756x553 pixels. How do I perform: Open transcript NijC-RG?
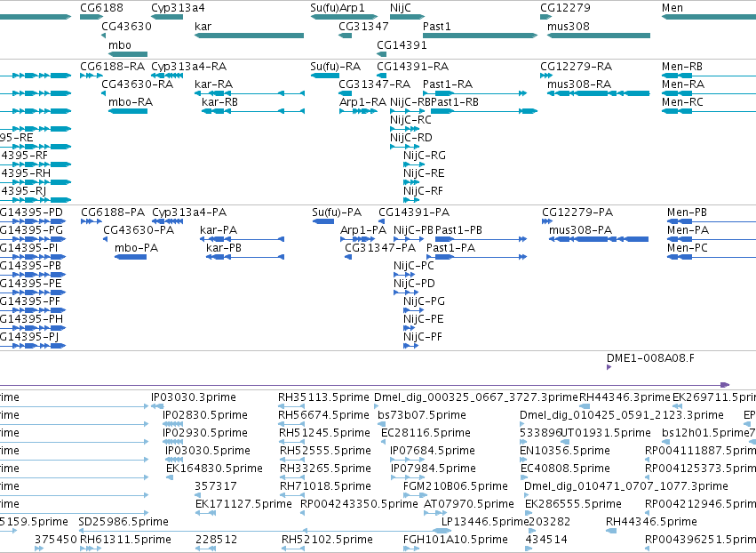pos(425,156)
